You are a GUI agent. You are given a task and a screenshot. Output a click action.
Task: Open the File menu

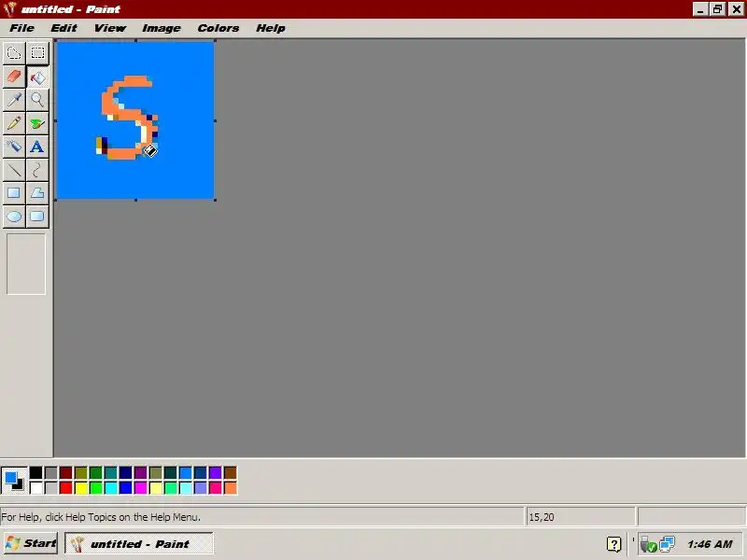tap(21, 28)
